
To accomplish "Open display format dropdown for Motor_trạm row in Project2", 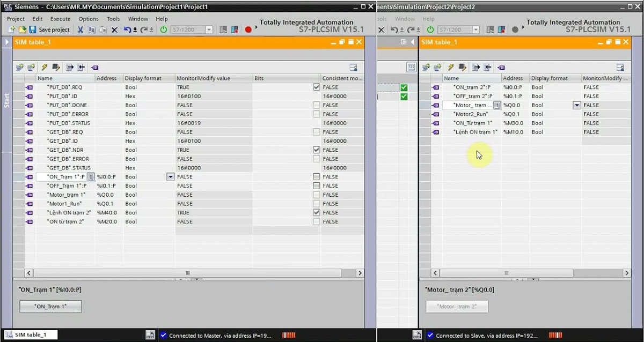I will tap(577, 105).
